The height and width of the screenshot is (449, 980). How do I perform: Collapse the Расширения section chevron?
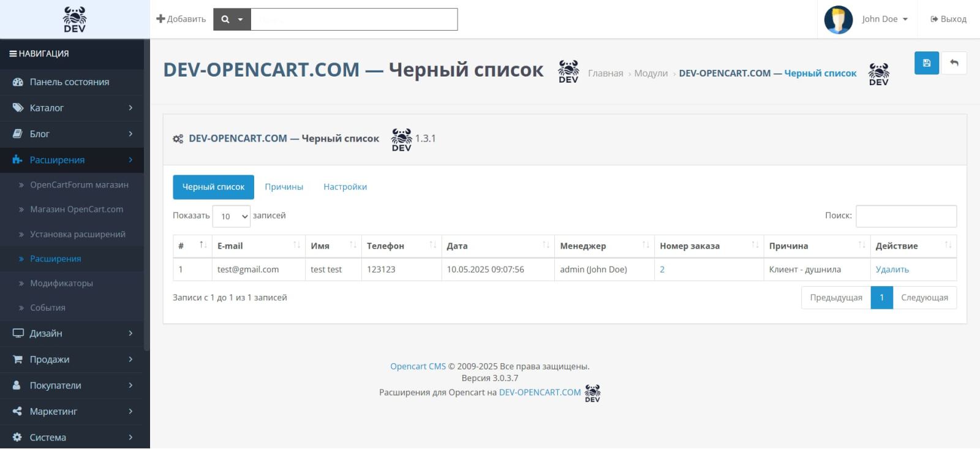[x=130, y=160]
